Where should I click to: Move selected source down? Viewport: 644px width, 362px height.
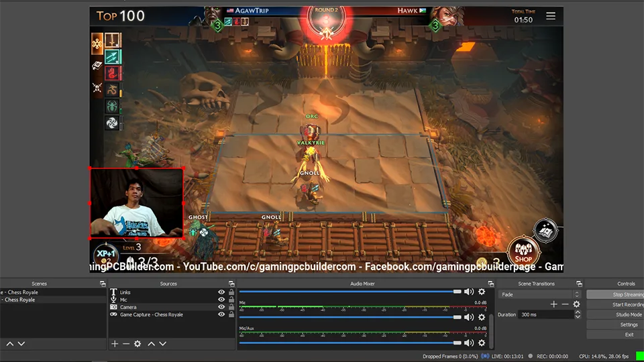point(162,343)
